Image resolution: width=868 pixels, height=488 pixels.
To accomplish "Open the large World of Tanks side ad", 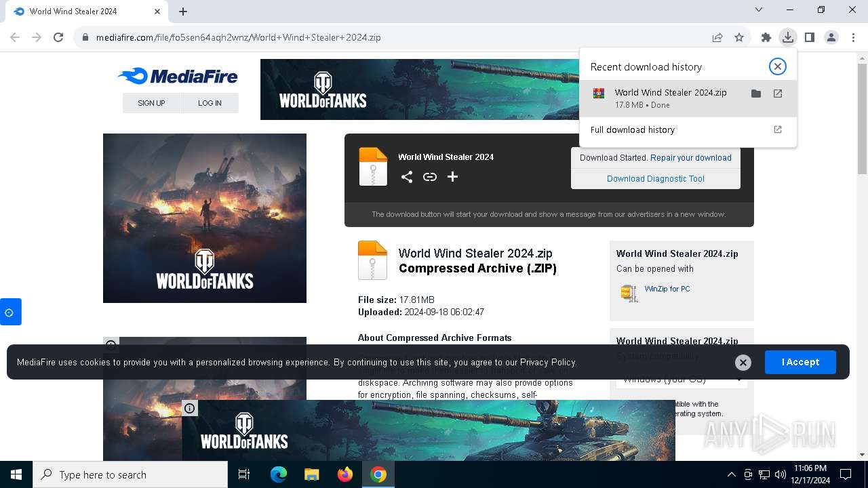I will pos(205,218).
